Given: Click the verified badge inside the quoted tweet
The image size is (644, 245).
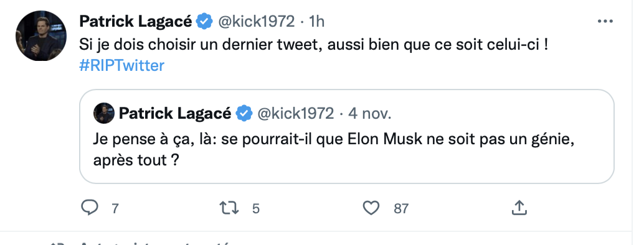Looking at the screenshot, I should point(244,113).
